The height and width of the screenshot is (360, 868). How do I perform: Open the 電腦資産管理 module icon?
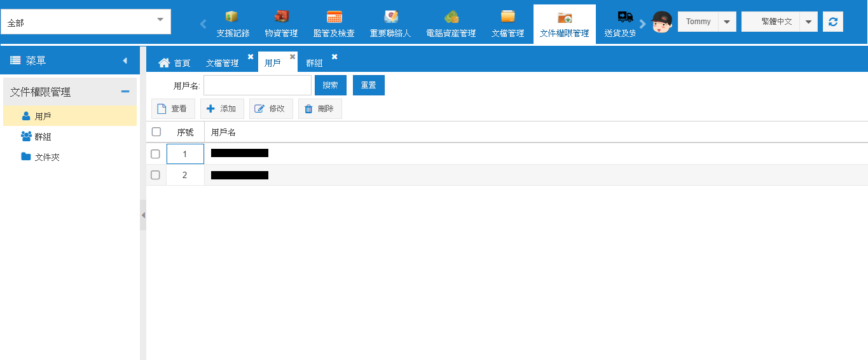451,17
